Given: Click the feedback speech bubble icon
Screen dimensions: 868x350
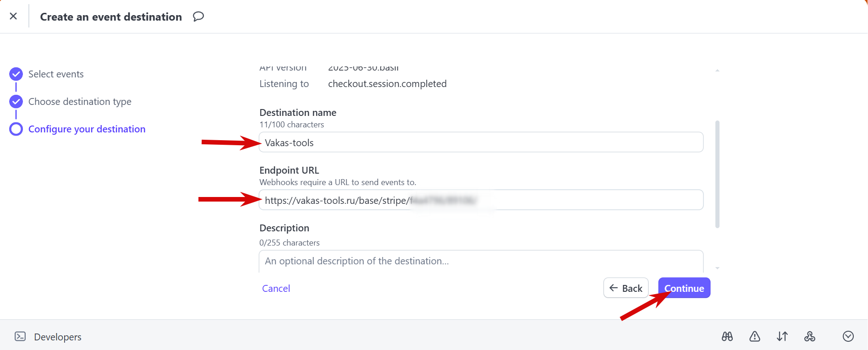Looking at the screenshot, I should pos(198,17).
